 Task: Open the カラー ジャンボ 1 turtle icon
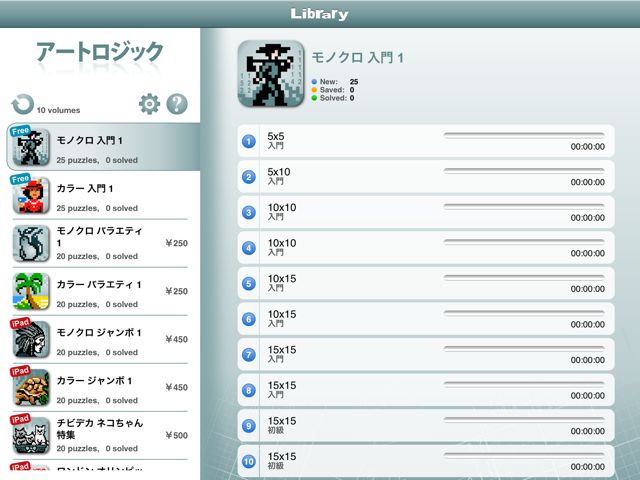tap(31, 387)
